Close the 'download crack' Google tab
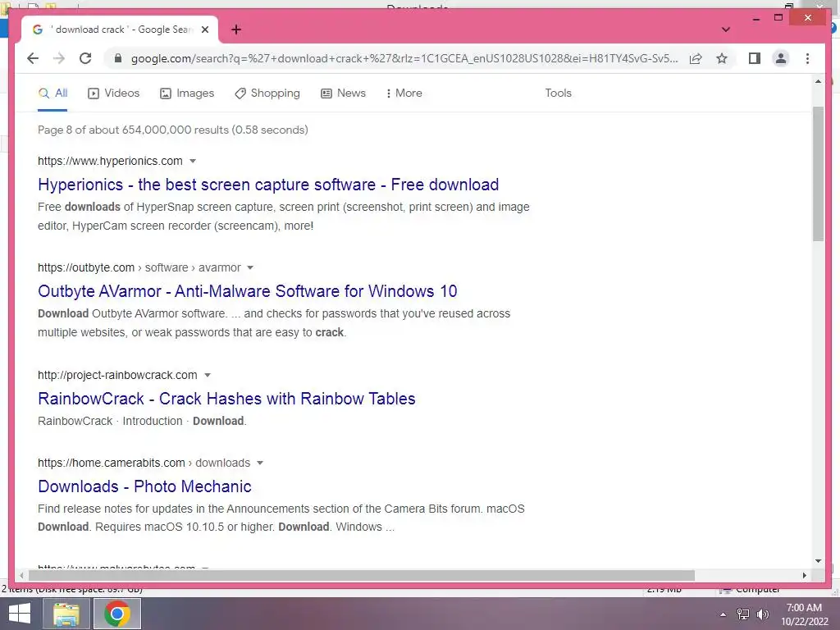The width and height of the screenshot is (840, 630). point(204,30)
